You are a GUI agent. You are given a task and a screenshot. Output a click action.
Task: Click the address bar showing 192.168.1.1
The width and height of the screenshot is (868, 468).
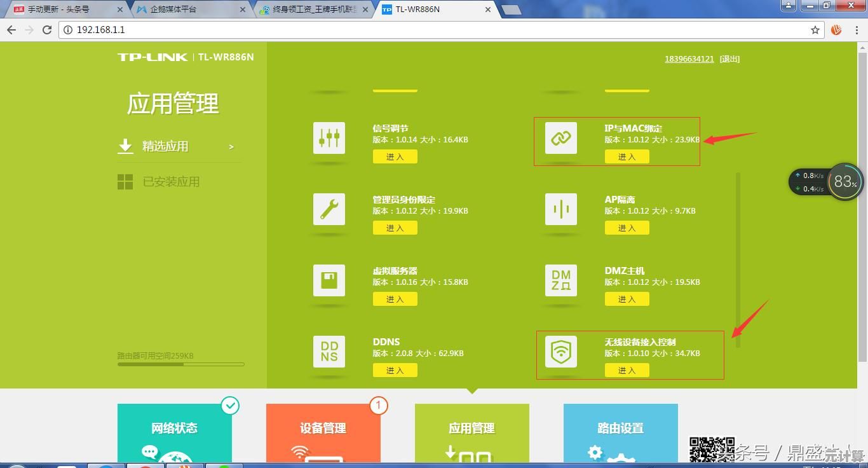[x=432, y=30]
